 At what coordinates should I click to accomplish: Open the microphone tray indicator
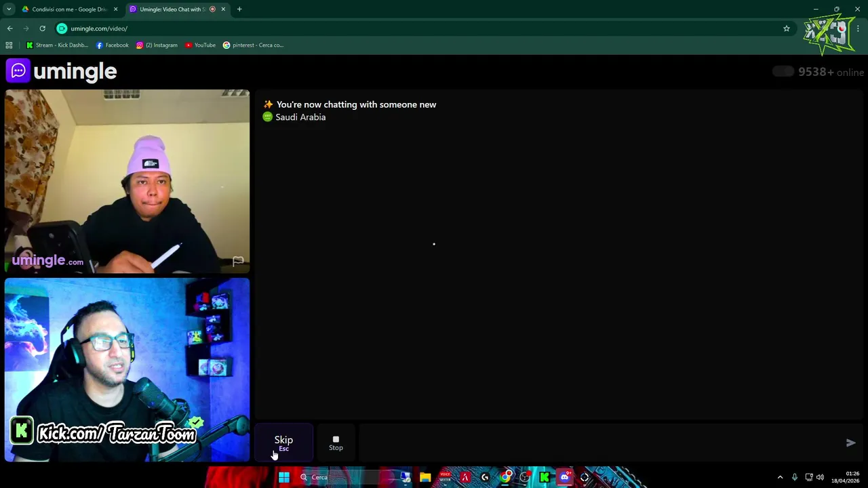tap(795, 477)
